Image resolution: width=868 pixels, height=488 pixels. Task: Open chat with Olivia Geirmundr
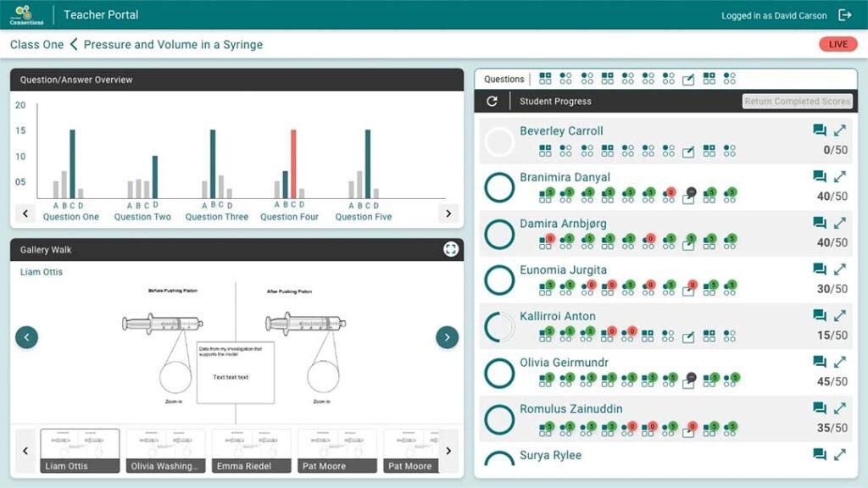[819, 363]
